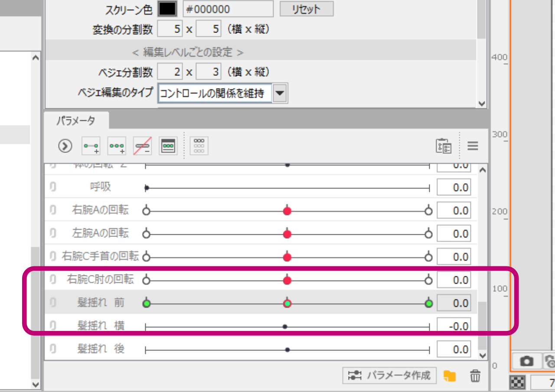Click the 右腕Aの回転 value field
Viewport: 555px width, 392px height.
[454, 211]
